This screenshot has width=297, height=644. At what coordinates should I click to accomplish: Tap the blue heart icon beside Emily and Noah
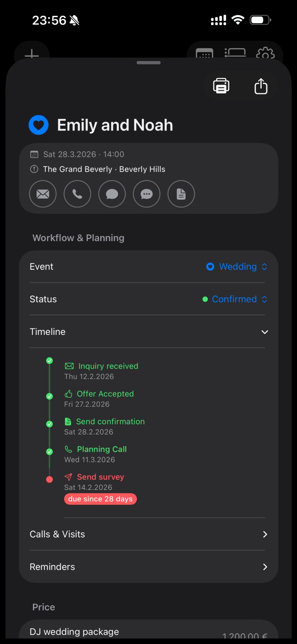pyautogui.click(x=38, y=125)
